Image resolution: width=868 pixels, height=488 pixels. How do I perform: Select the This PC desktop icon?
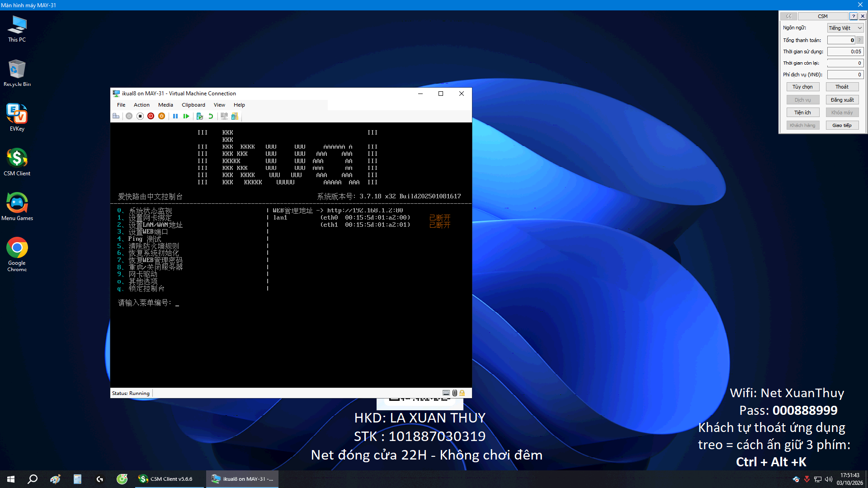point(17,29)
